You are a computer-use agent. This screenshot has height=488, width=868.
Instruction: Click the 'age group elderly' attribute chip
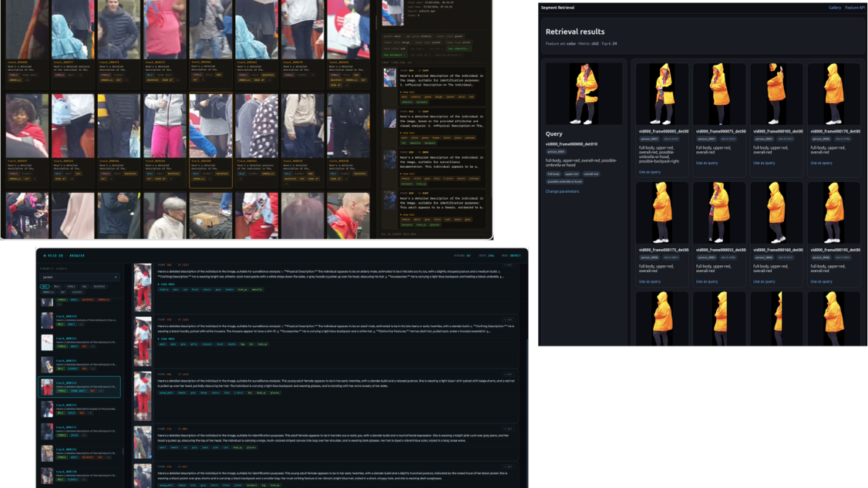point(419,36)
